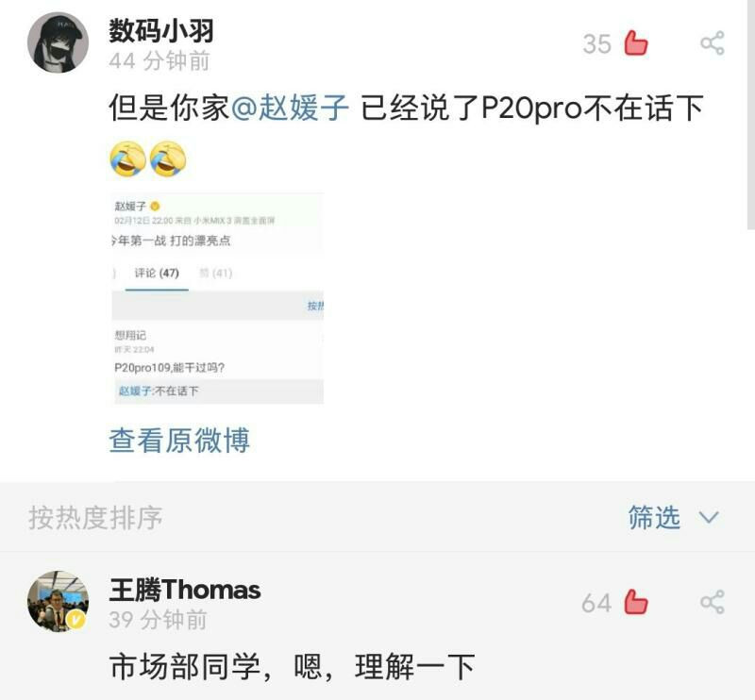
Task: Share 王腾Thomas's comment with the share icon
Action: click(713, 602)
